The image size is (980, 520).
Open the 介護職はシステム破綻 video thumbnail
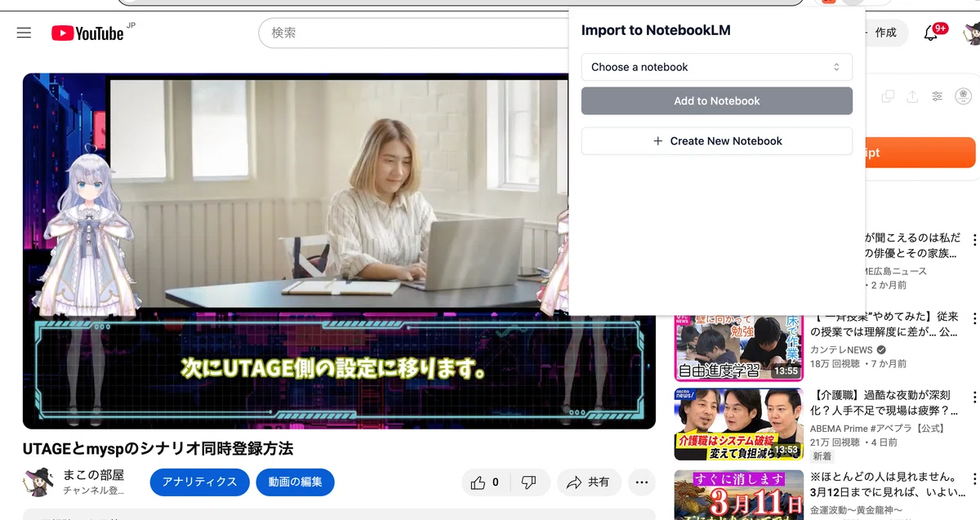[739, 425]
